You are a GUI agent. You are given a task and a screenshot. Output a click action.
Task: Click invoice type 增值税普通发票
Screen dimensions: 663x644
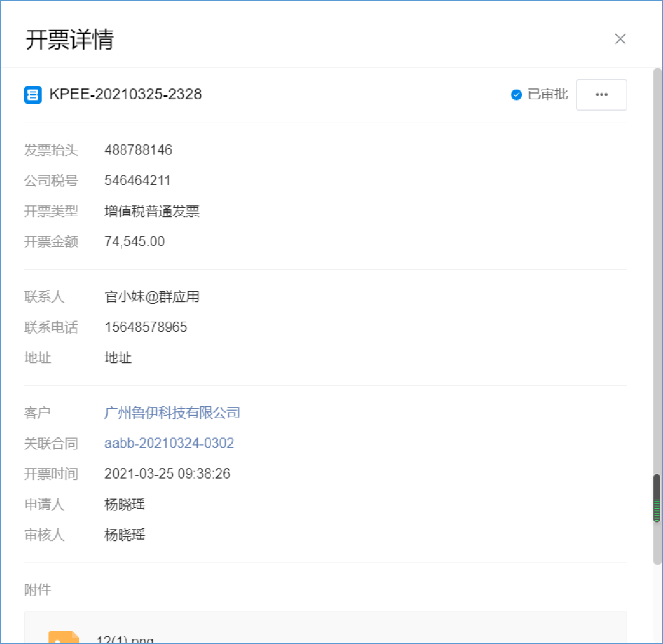point(152,212)
